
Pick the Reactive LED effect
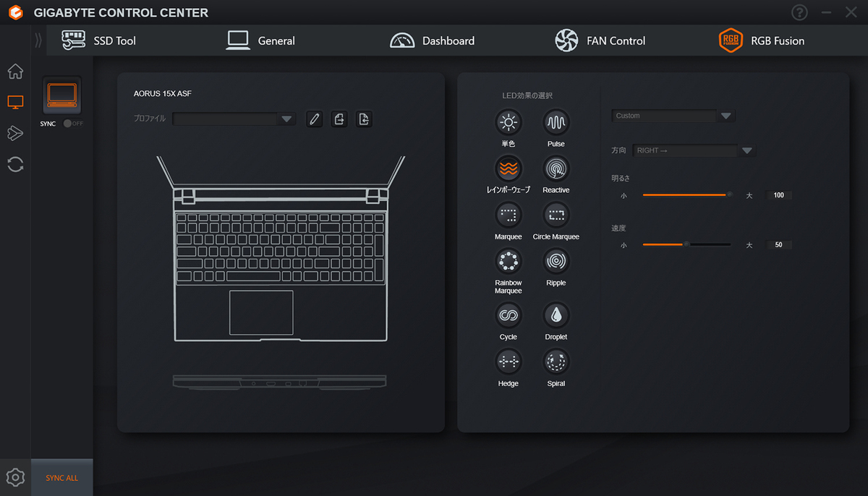point(556,168)
